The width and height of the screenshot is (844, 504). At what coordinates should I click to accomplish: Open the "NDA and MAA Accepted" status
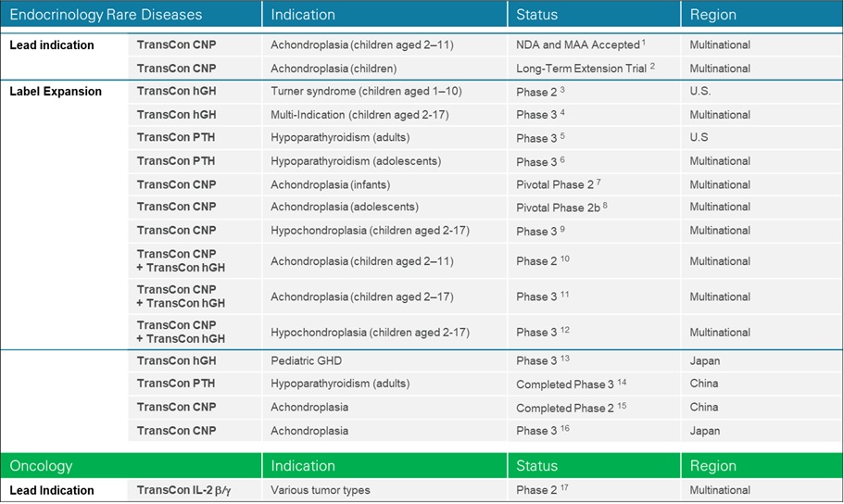[577, 44]
